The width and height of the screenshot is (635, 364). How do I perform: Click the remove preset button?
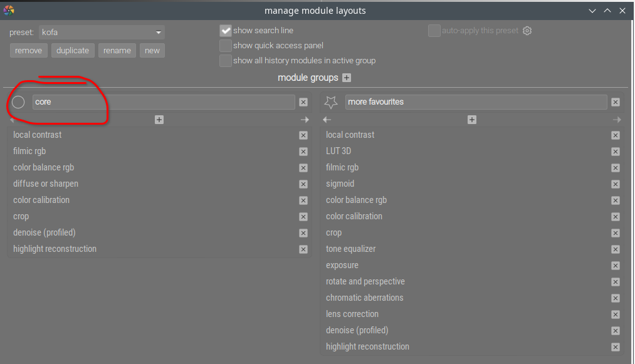point(28,51)
